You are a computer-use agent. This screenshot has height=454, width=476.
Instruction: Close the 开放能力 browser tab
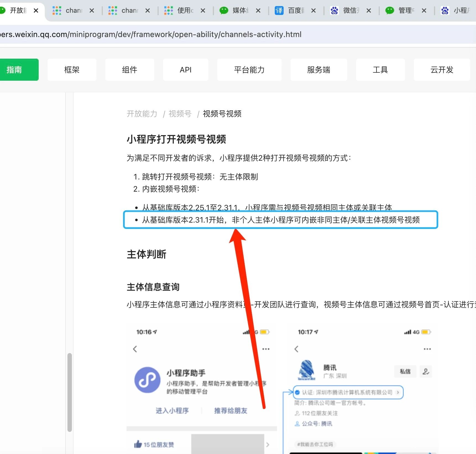[36, 11]
